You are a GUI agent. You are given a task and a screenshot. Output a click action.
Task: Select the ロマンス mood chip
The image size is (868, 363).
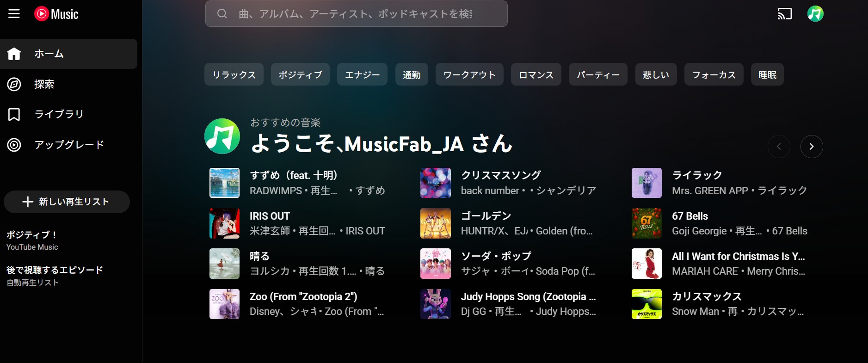pyautogui.click(x=536, y=74)
